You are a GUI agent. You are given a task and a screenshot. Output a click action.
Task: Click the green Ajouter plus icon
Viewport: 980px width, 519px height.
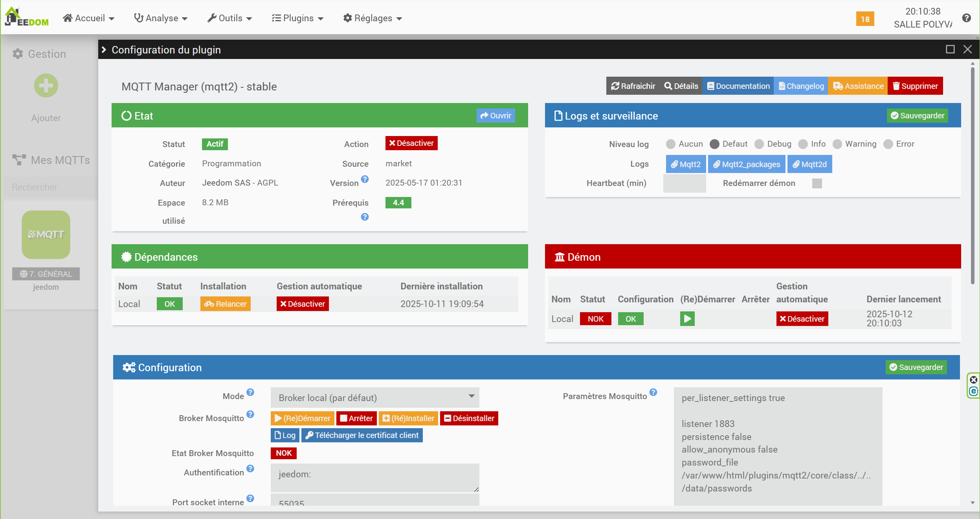[x=46, y=85]
